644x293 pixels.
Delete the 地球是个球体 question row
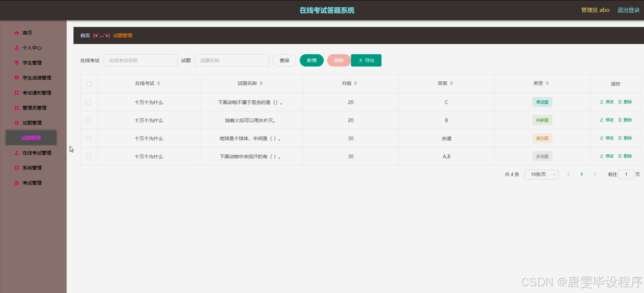pos(625,138)
